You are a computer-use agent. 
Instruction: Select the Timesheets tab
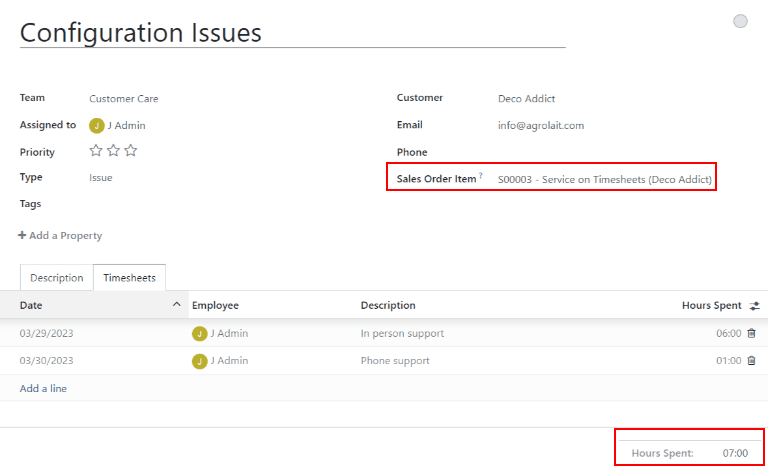coord(130,278)
